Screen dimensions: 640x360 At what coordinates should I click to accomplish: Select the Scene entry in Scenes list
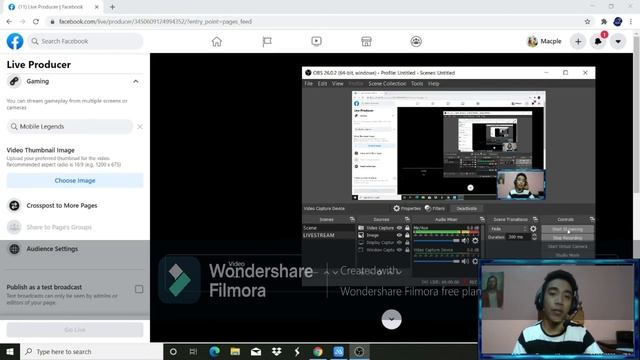(x=329, y=228)
